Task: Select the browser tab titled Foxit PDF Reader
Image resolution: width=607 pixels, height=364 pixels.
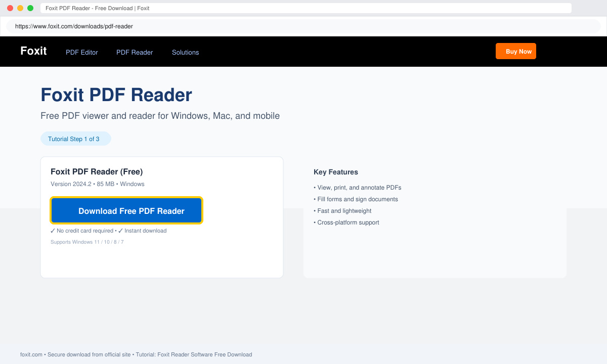Action: (x=306, y=8)
